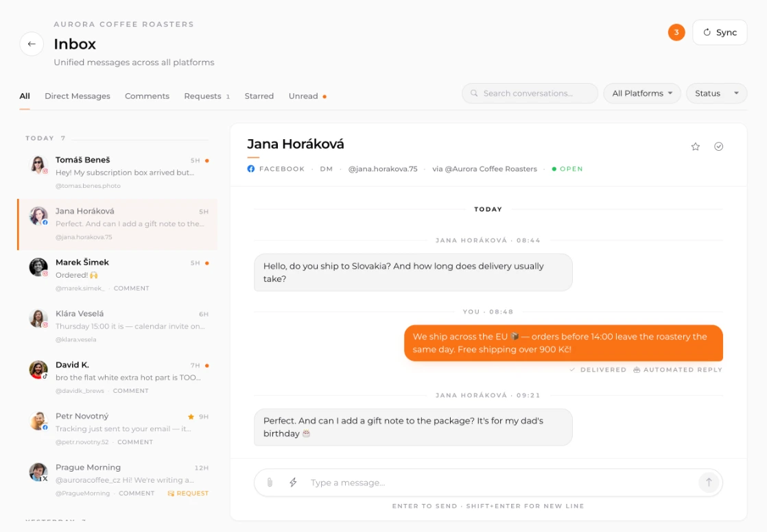Open David K. flat white comment
Viewport: 767px width, 532px height.
(117, 378)
